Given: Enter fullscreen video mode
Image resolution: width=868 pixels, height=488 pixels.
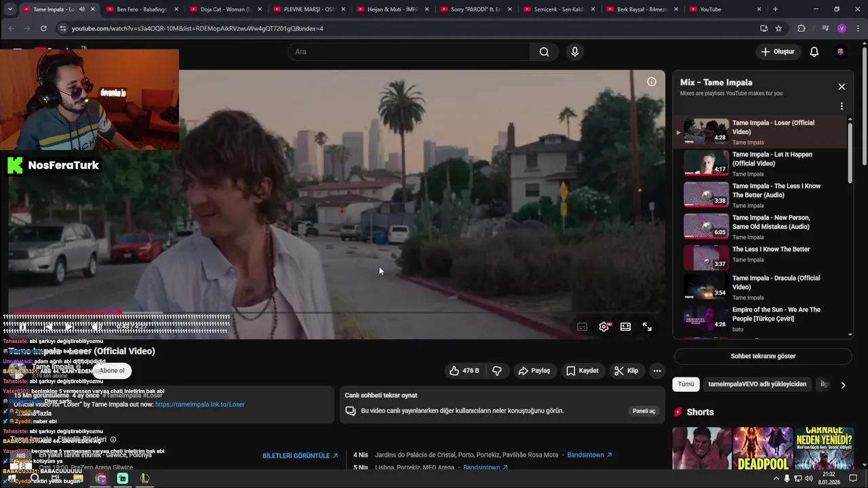Looking at the screenshot, I should (x=647, y=327).
